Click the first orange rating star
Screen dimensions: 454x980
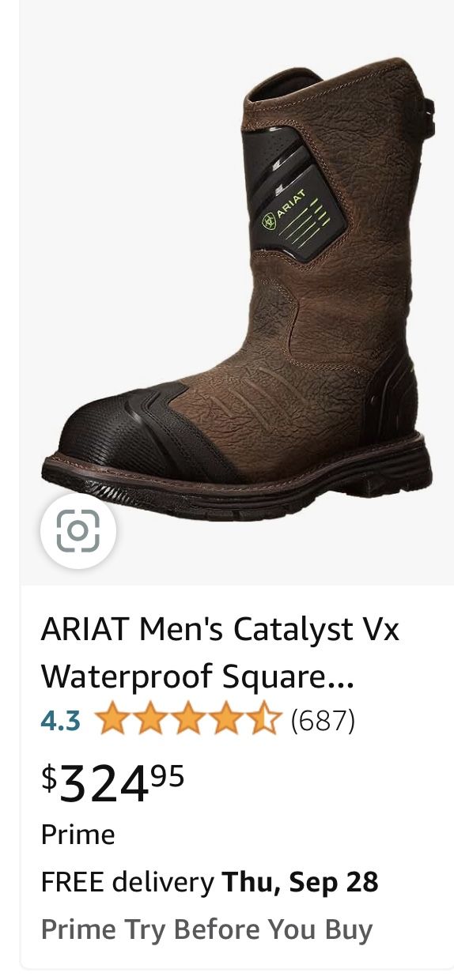tap(112, 720)
